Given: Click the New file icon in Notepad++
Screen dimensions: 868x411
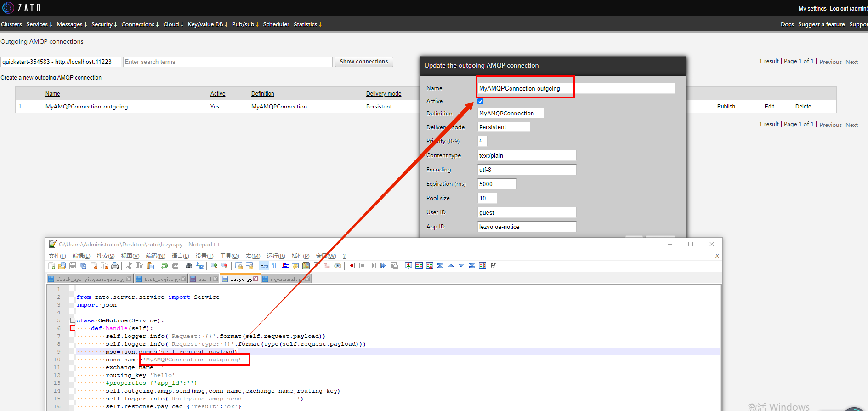Looking at the screenshot, I should [x=52, y=266].
